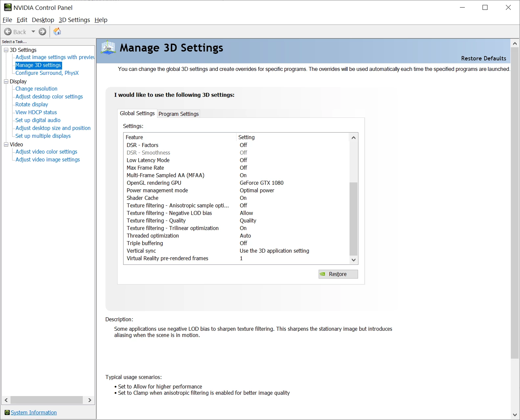Click the System Information icon
This screenshot has width=520, height=420.
click(7, 412)
